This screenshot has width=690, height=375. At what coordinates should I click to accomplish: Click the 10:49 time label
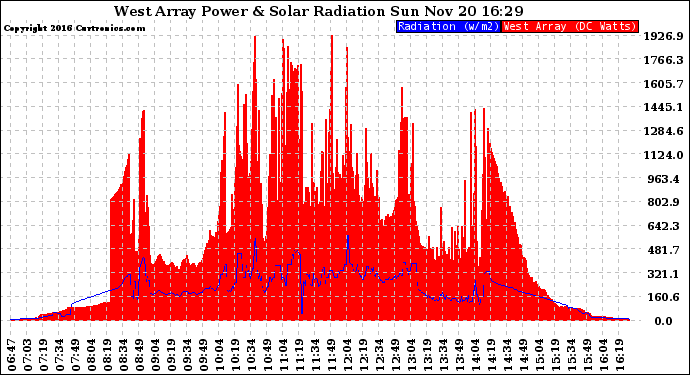point(267,355)
